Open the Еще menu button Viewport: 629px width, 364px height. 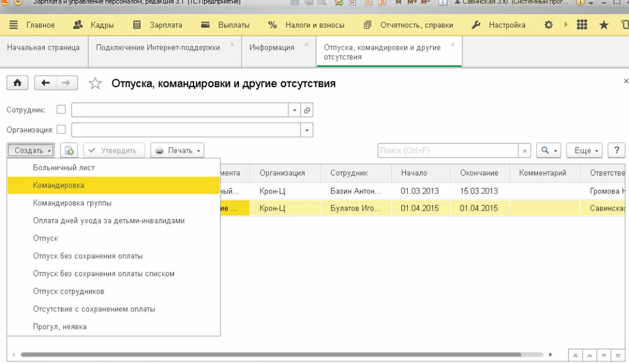[584, 151]
